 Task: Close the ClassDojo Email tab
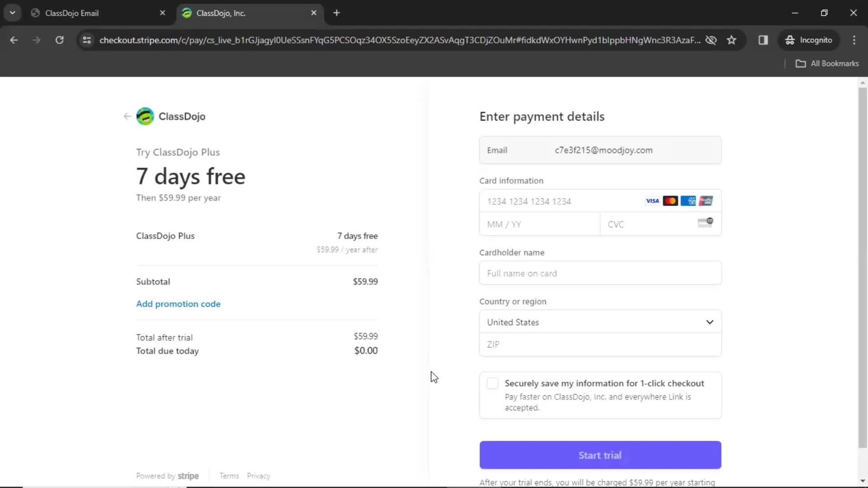click(162, 13)
